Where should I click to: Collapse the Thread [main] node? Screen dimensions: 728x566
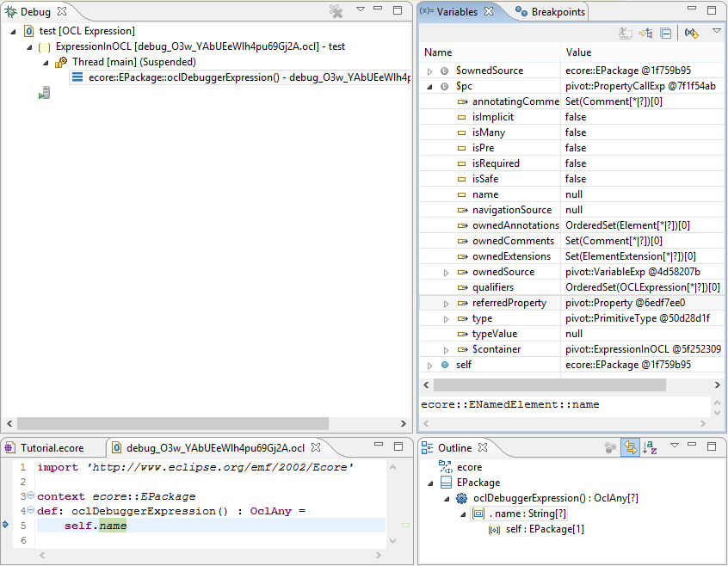(x=46, y=63)
